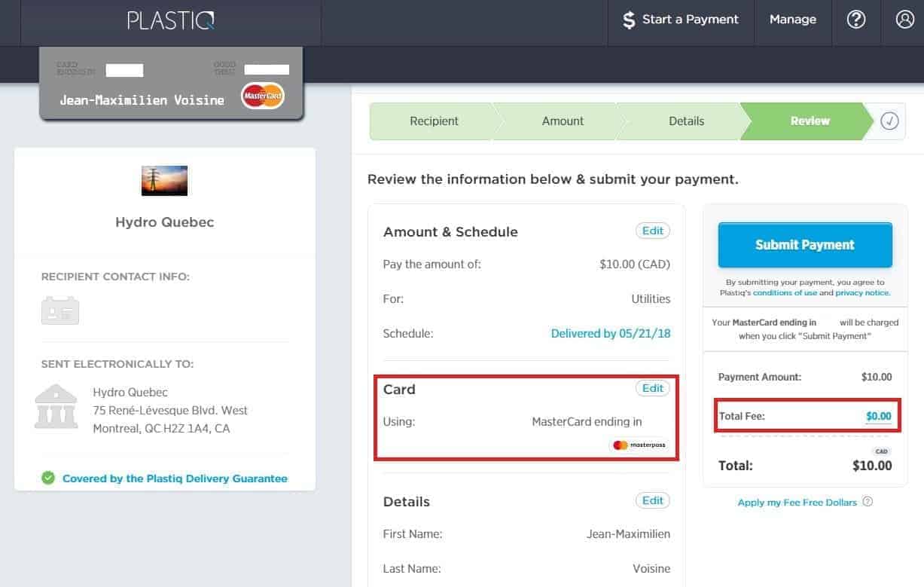The width and height of the screenshot is (924, 587).
Task: Click the Masterpass logo badge
Action: tap(639, 445)
